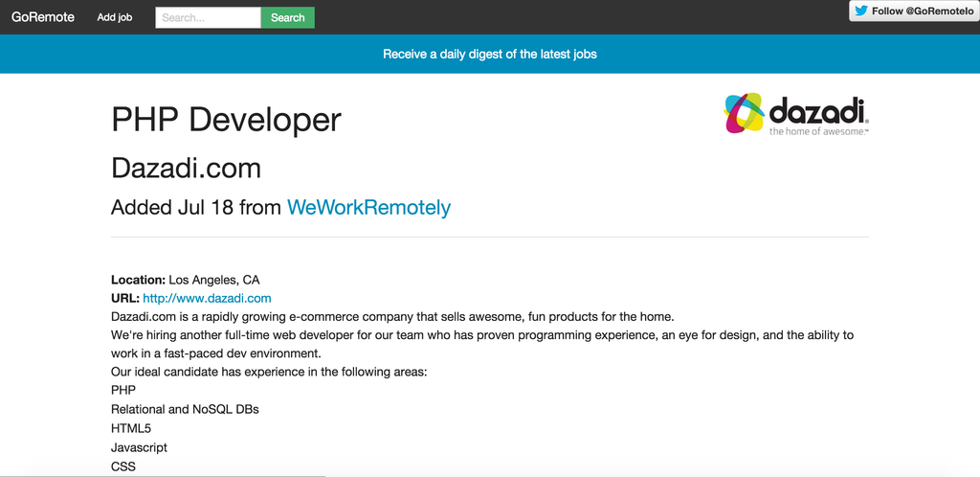Focus the Search text field
Viewport: 980px width, 477px height.
(x=208, y=17)
